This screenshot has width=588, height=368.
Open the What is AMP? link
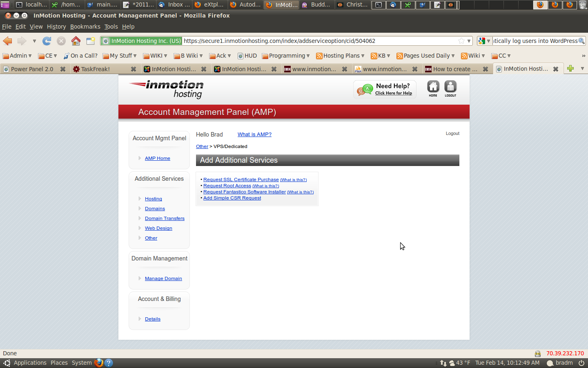pyautogui.click(x=254, y=134)
